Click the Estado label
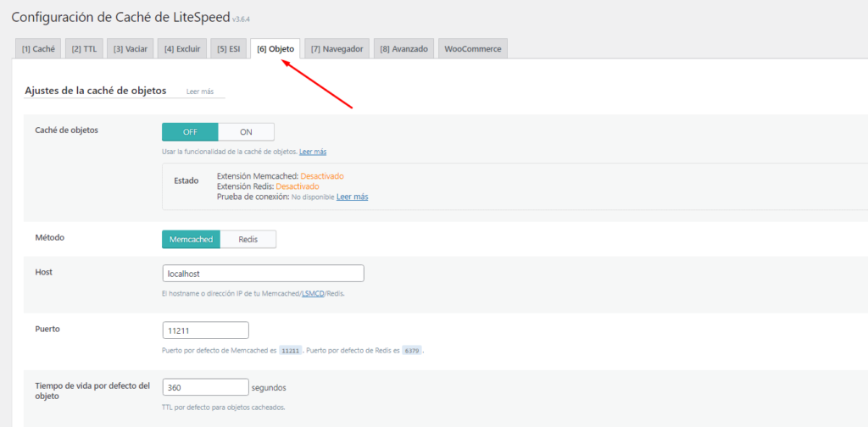This screenshot has width=868, height=427. point(186,180)
